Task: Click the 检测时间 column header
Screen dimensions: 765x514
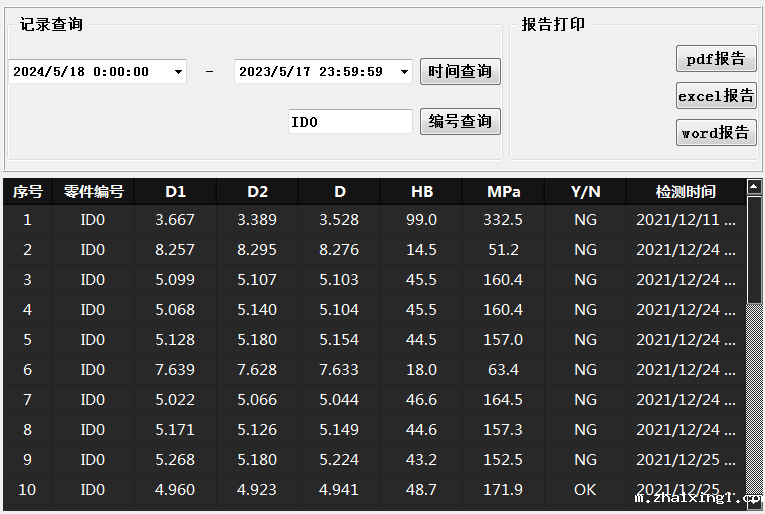Action: [x=685, y=192]
